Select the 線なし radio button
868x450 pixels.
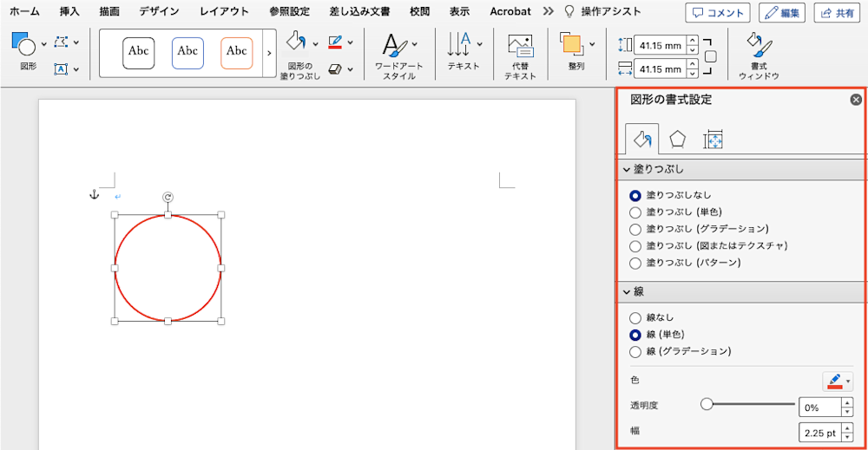point(635,318)
